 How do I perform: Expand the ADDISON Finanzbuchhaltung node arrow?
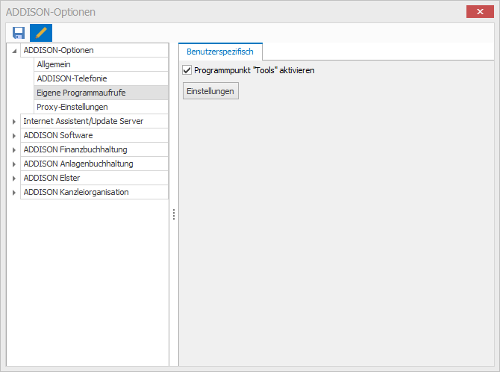tap(14, 150)
